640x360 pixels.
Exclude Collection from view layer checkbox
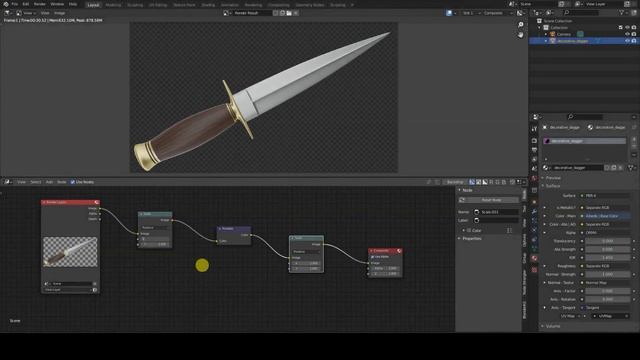coord(621,28)
